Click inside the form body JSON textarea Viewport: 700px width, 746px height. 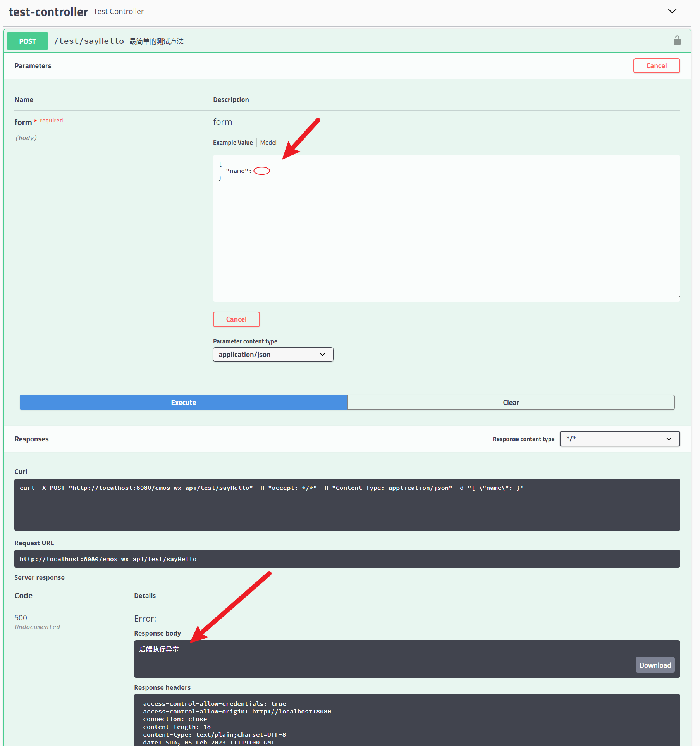click(446, 228)
